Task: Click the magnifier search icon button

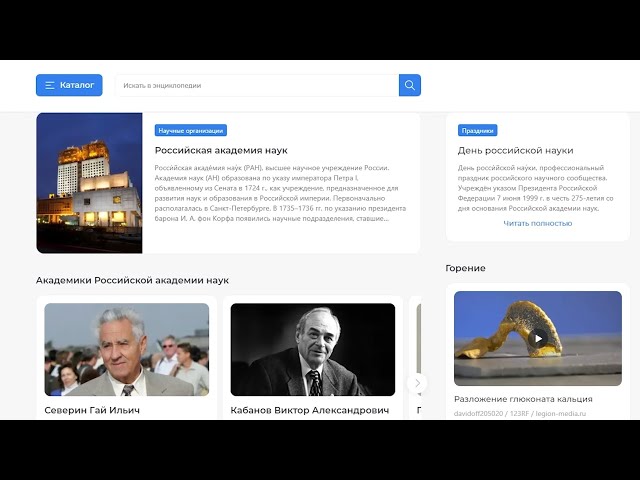Action: click(410, 85)
